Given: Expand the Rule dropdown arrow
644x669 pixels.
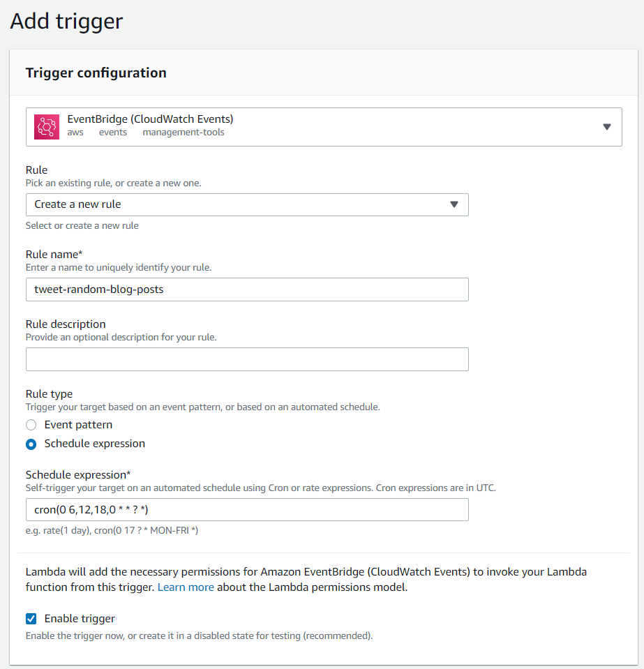Looking at the screenshot, I should 454,204.
